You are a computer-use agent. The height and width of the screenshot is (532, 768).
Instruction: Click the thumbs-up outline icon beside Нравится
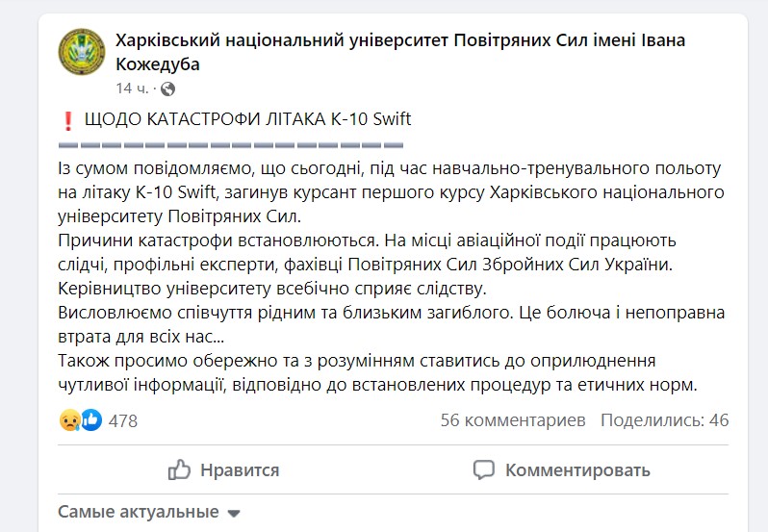click(x=179, y=469)
